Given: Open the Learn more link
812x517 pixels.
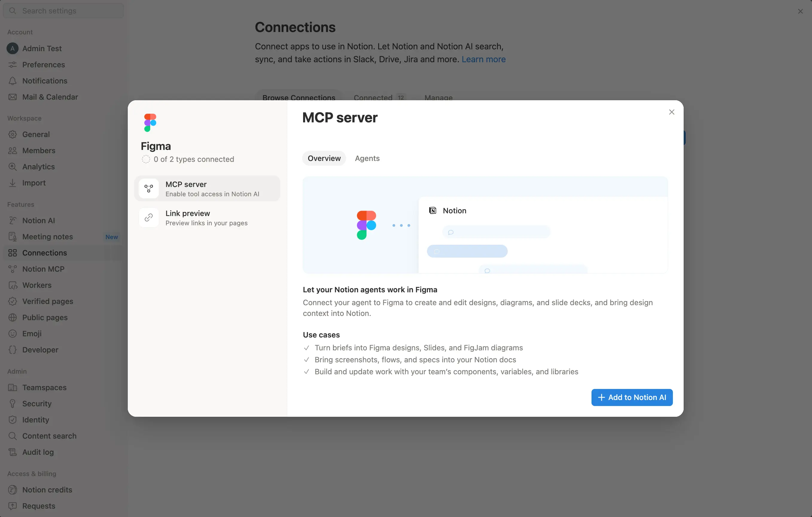Looking at the screenshot, I should [x=483, y=59].
